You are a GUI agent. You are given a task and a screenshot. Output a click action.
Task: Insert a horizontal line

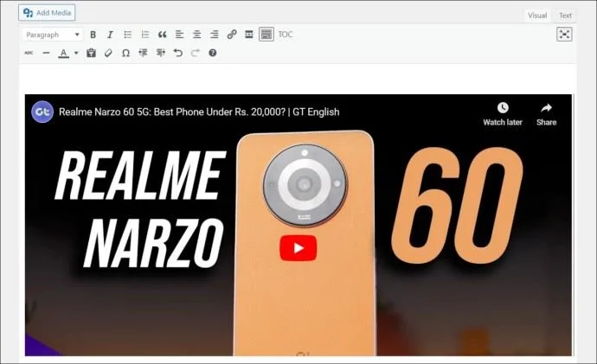pyautogui.click(x=46, y=53)
